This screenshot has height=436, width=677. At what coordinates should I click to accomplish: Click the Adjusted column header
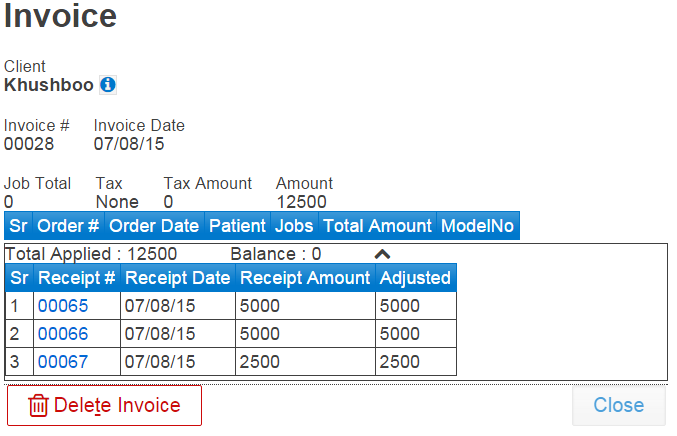pyautogui.click(x=416, y=278)
